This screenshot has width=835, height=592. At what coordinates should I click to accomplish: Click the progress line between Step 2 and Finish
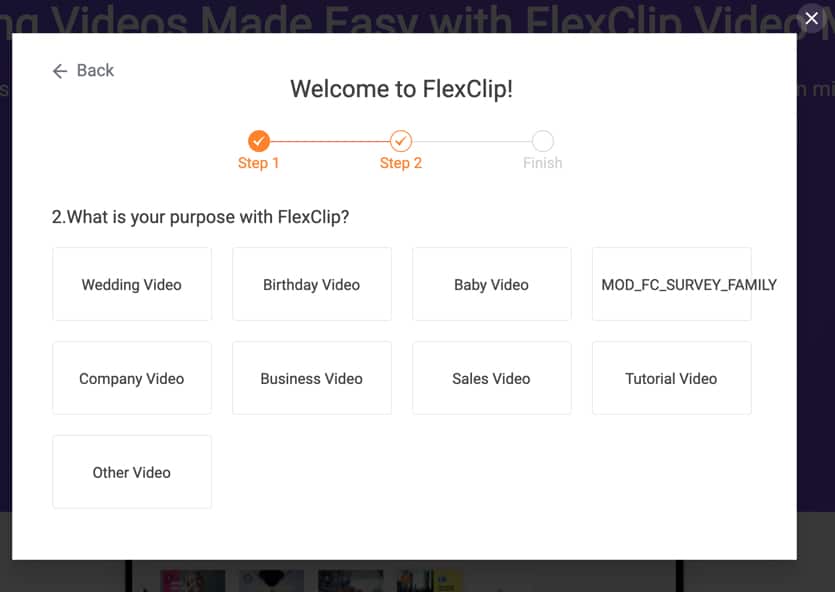pos(472,141)
